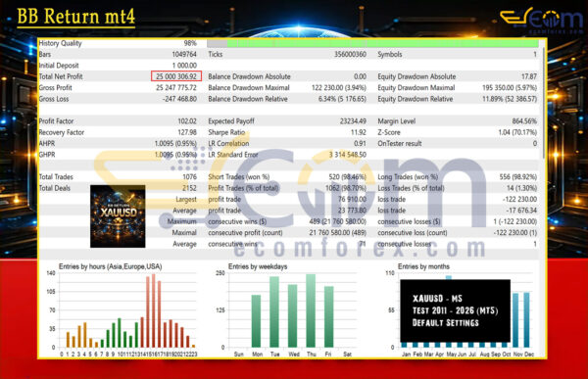The image size is (588, 379).
Task: Click the LR Correlation value "0.91"
Action: (x=360, y=144)
